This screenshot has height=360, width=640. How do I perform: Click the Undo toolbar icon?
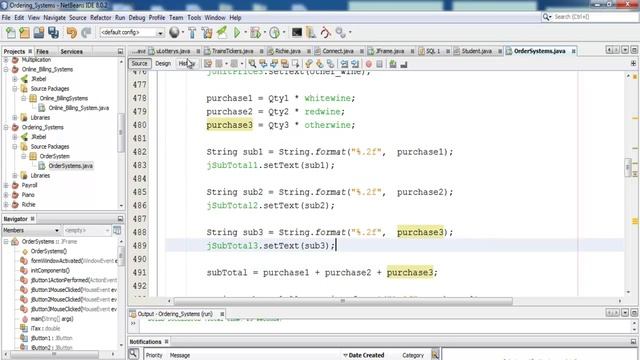[x=71, y=33]
